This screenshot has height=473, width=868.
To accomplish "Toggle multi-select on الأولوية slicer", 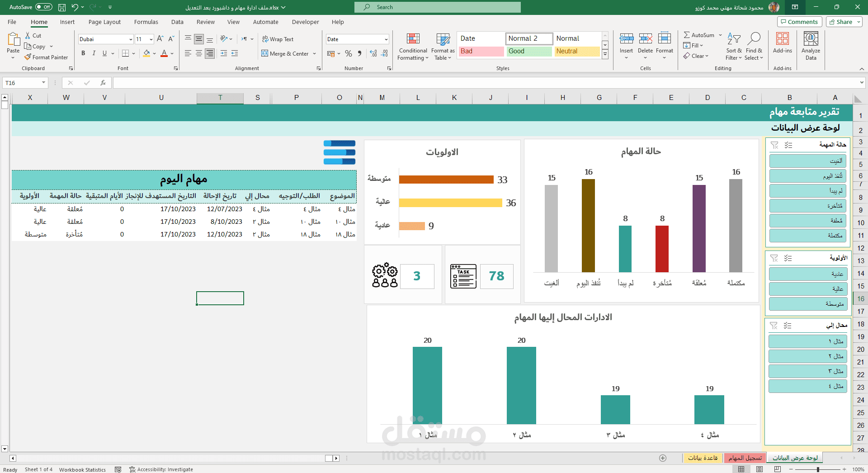I will [788, 258].
